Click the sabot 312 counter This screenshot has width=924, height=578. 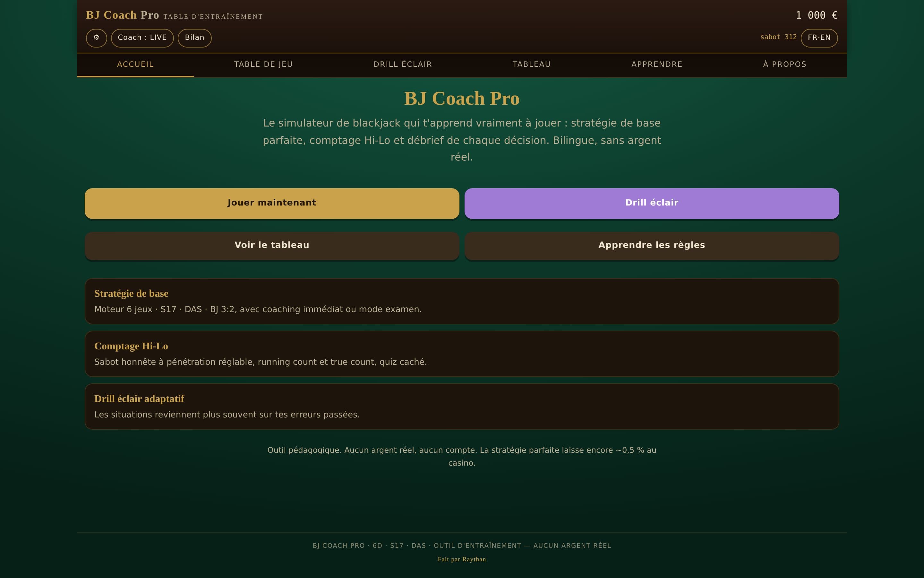tap(778, 37)
